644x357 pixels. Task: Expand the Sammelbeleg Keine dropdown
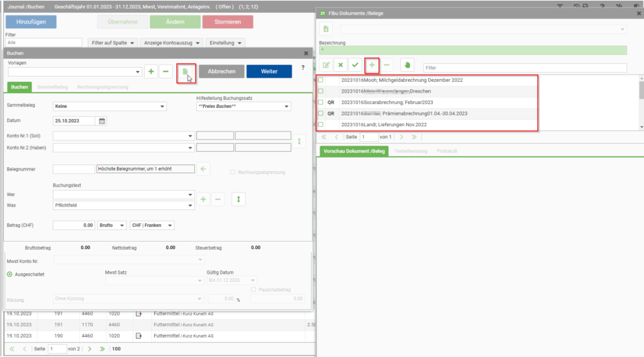point(110,107)
